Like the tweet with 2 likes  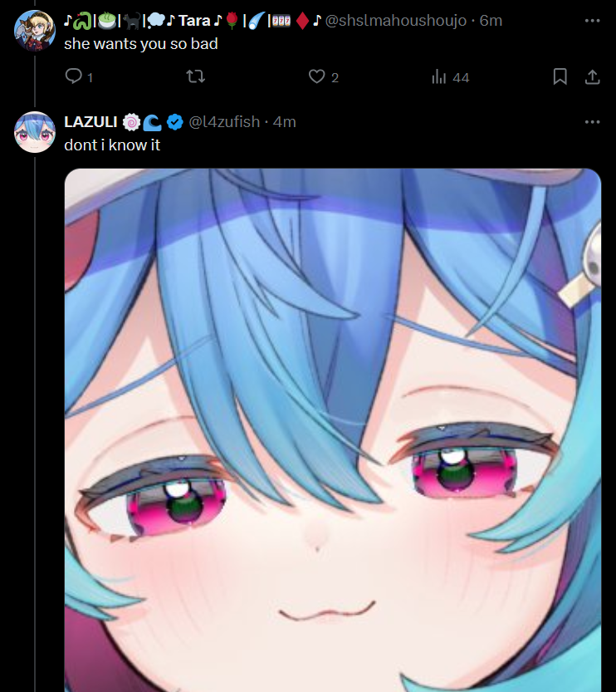(x=323, y=76)
